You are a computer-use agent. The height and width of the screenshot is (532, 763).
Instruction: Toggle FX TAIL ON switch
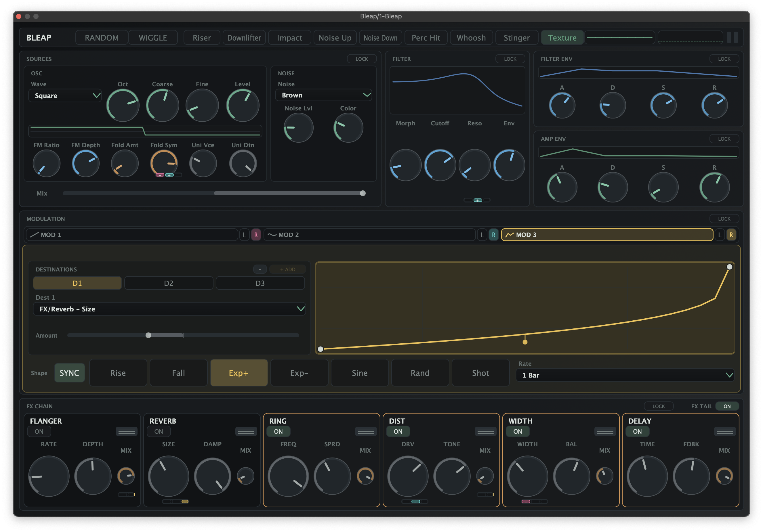pyautogui.click(x=727, y=406)
